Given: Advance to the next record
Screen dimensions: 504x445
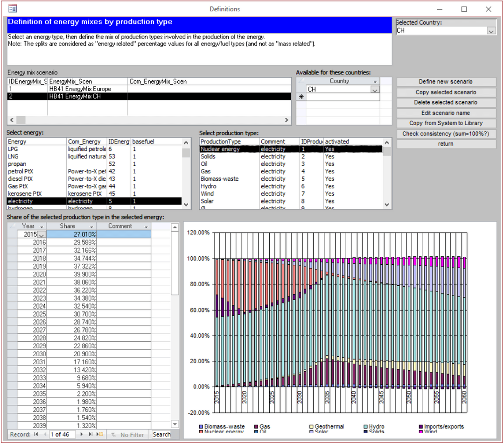Looking at the screenshot, I should 81,434.
